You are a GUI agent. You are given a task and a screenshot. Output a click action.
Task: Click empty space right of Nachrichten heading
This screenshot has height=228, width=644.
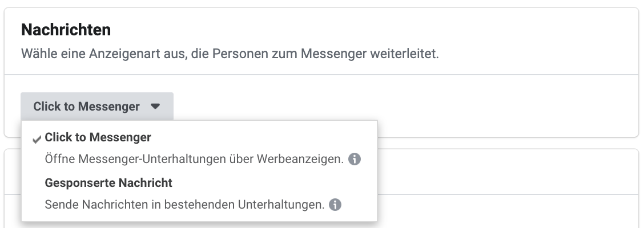[369, 30]
